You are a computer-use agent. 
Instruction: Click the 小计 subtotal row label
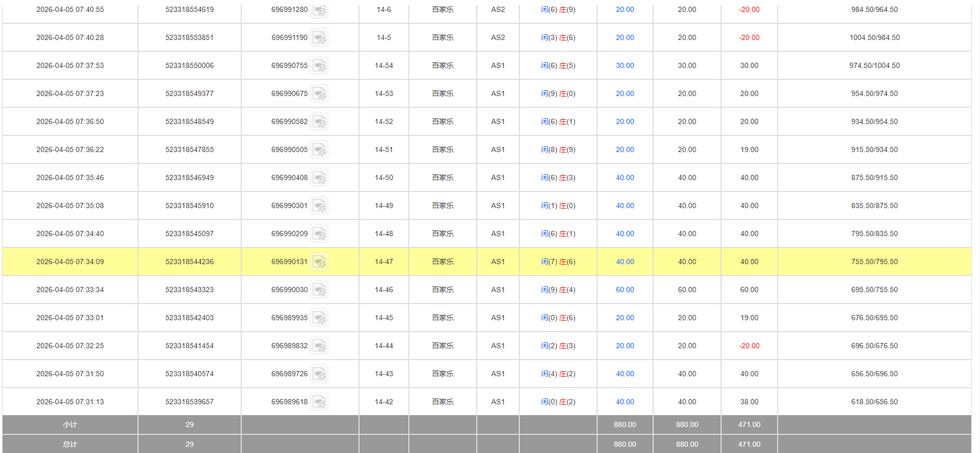point(70,425)
